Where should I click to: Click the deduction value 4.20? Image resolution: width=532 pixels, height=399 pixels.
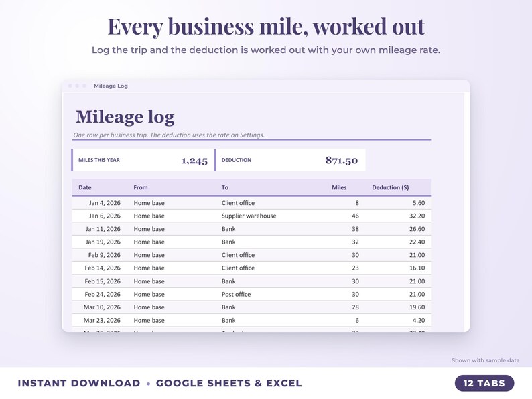click(x=419, y=321)
